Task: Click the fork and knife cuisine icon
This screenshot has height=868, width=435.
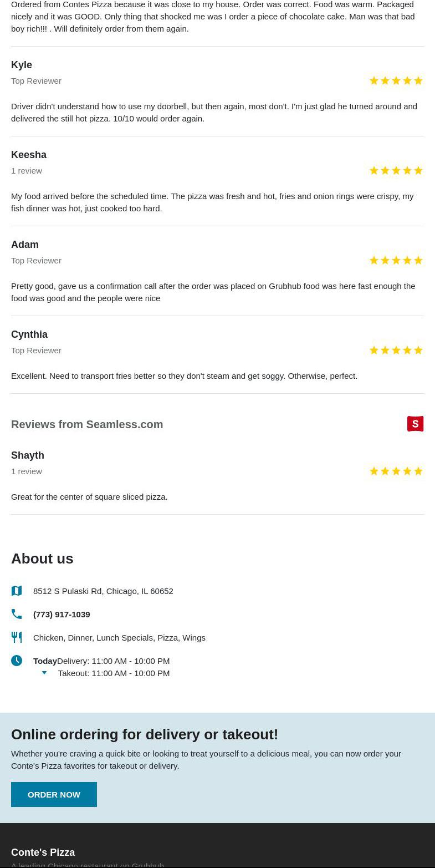Action: pyautogui.click(x=17, y=637)
